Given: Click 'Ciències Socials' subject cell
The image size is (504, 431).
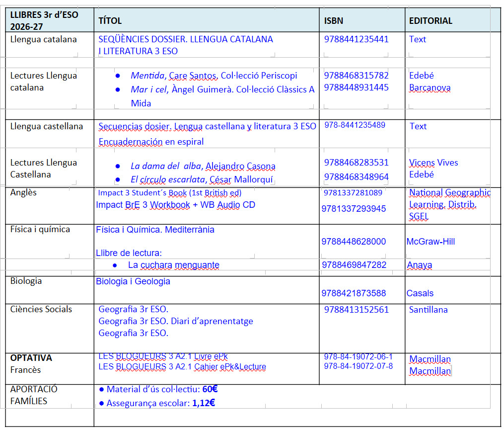Looking at the screenshot, I should tap(41, 309).
